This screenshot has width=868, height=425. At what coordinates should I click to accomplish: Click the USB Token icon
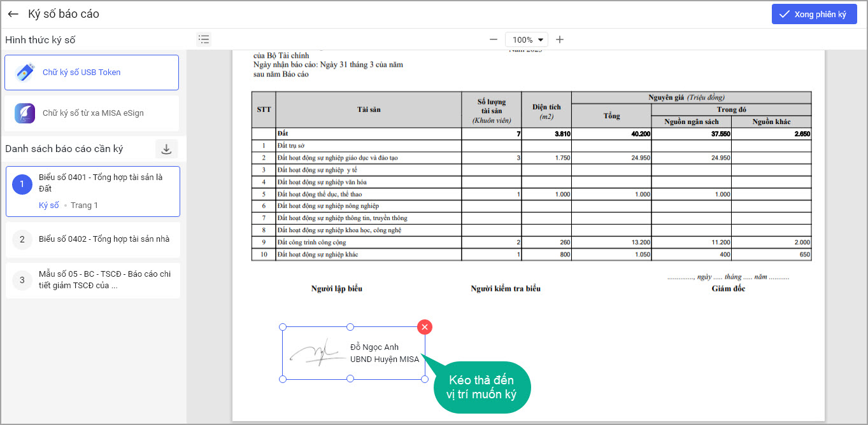click(25, 73)
